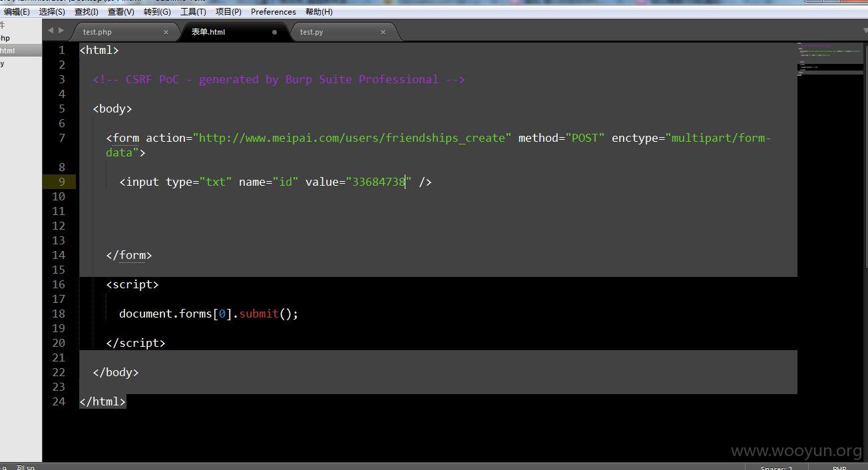The width and height of the screenshot is (868, 470).
Task: Click the </body> closing tag
Action: coord(116,372)
